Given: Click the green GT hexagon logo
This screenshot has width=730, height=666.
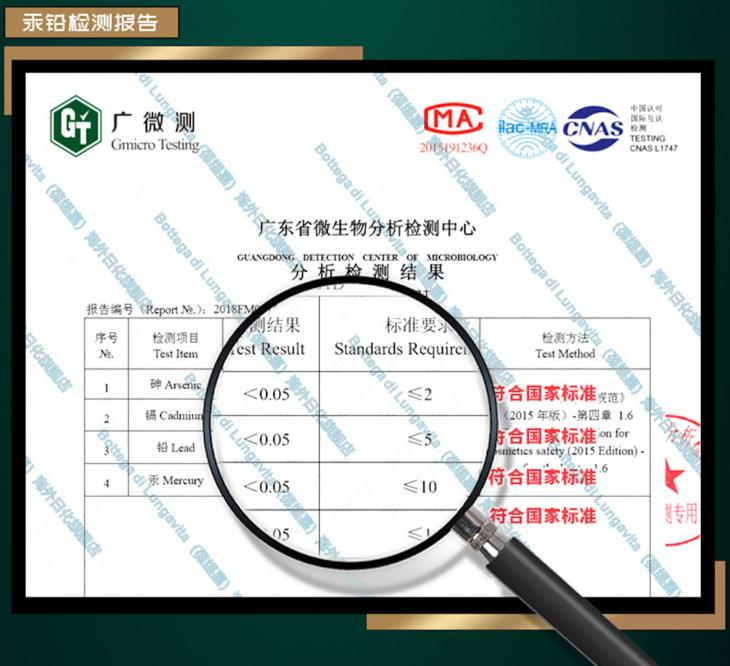Looking at the screenshot, I should [76, 126].
